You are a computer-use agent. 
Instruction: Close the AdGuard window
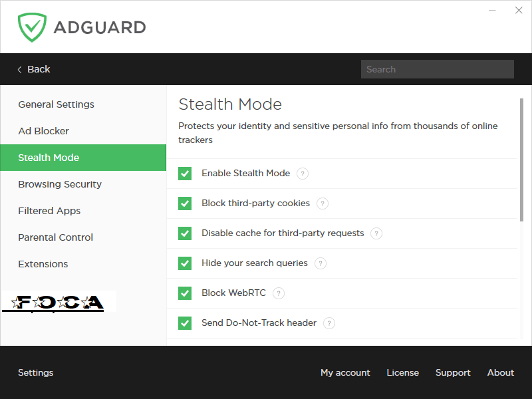click(519, 10)
